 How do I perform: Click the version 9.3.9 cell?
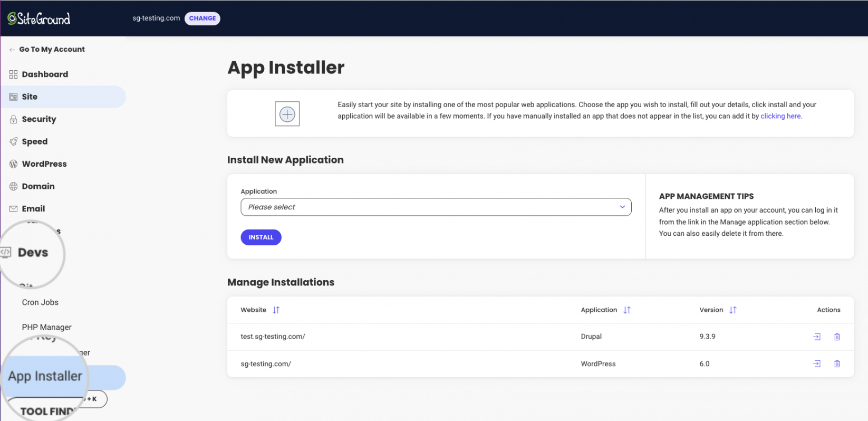(x=707, y=337)
